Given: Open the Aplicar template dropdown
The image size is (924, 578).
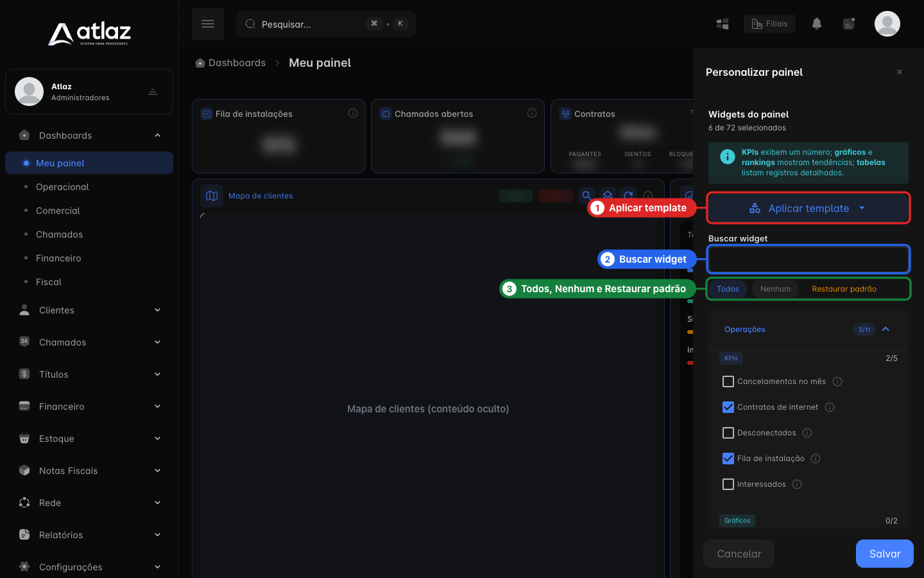Looking at the screenshot, I should pyautogui.click(x=809, y=208).
